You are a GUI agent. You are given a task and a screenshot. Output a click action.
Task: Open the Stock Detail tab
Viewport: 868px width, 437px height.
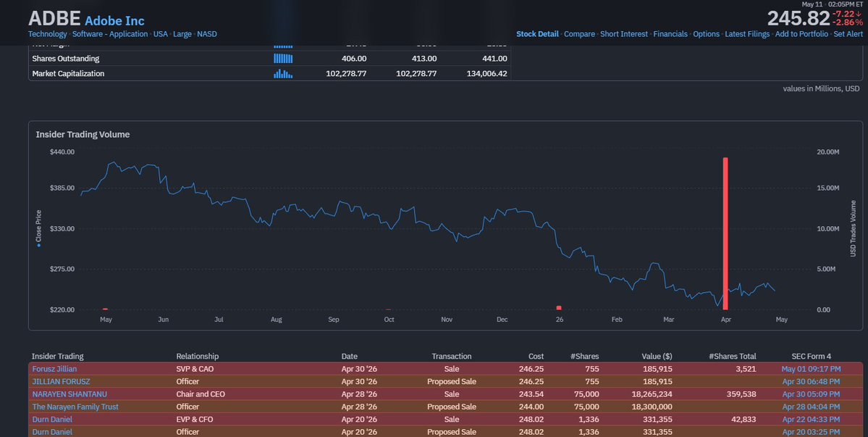[537, 34]
